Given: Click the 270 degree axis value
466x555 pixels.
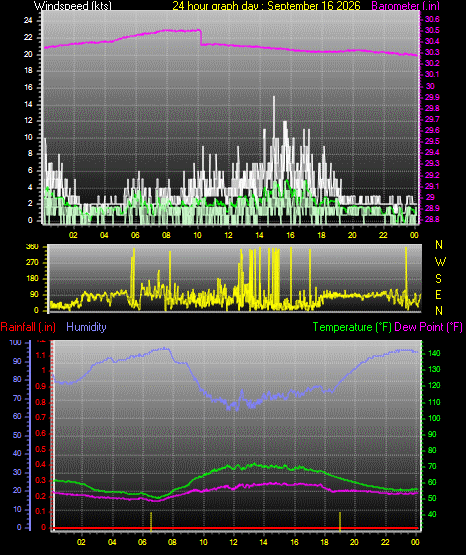Looking at the screenshot, I should [32, 263].
